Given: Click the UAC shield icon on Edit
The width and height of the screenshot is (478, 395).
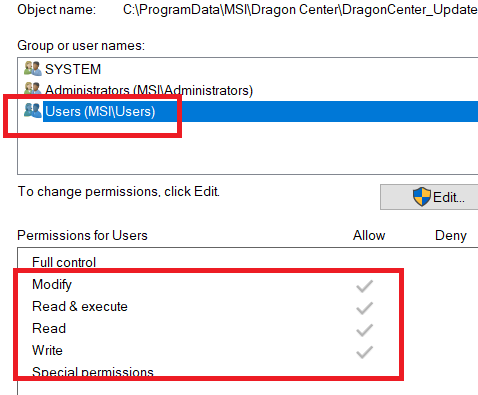Looking at the screenshot, I should tap(421, 197).
